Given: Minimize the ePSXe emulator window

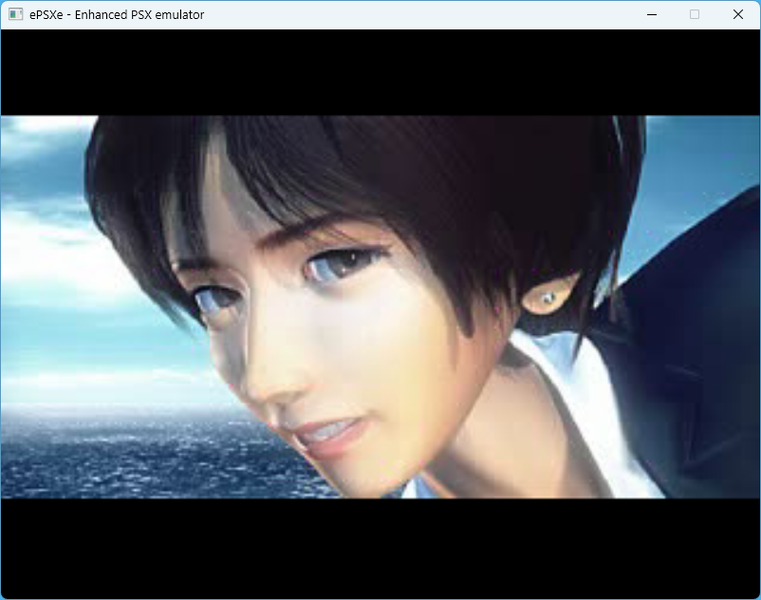Looking at the screenshot, I should (x=652, y=15).
